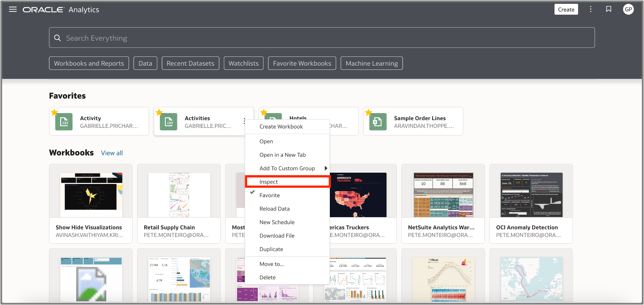Filter by Favorite Workbooks
644x305 pixels.
(x=302, y=63)
